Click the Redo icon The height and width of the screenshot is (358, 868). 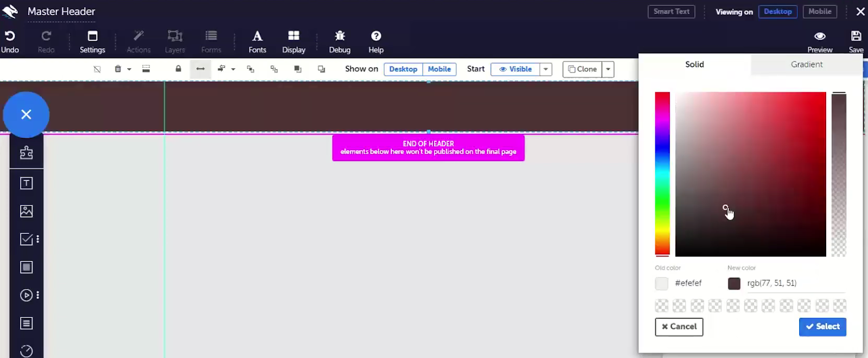[46, 36]
